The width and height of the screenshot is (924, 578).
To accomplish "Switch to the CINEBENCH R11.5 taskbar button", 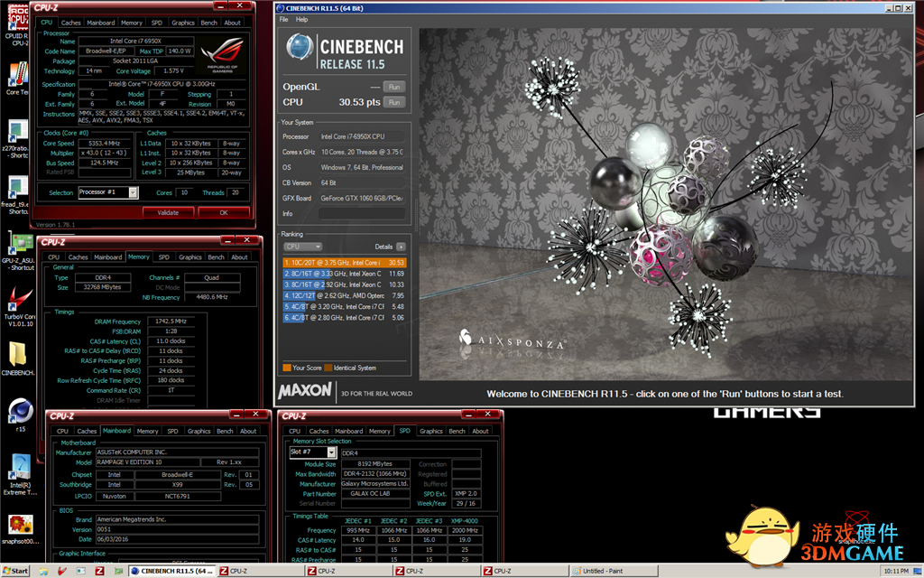I will click(171, 571).
